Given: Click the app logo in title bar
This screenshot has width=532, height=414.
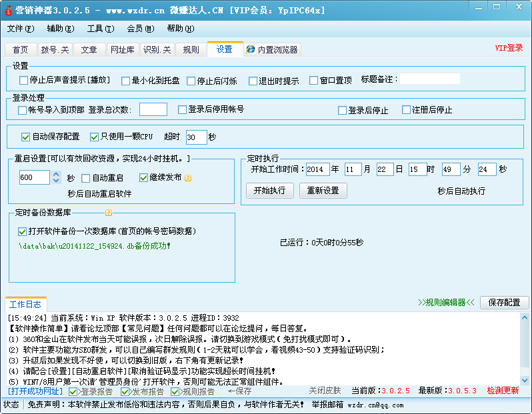Looking at the screenshot, I should point(8,10).
